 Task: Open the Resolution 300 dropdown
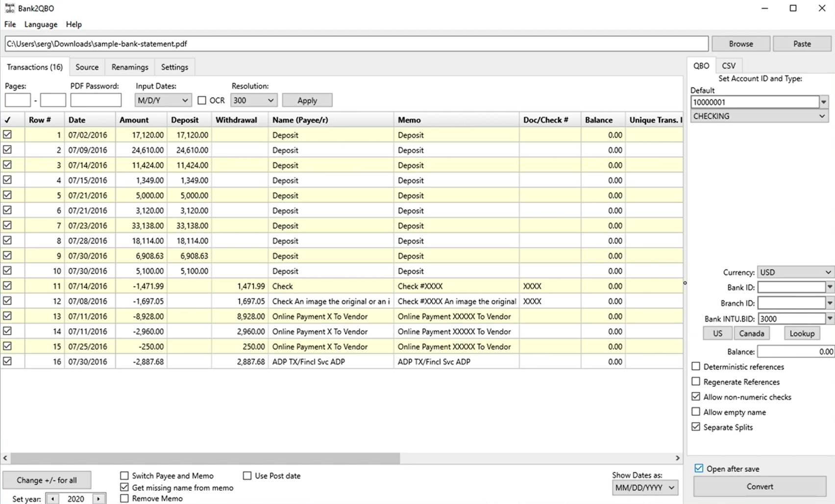[254, 100]
